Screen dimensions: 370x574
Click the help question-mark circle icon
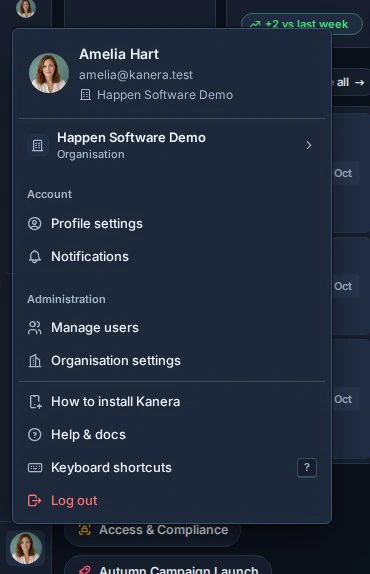click(35, 435)
